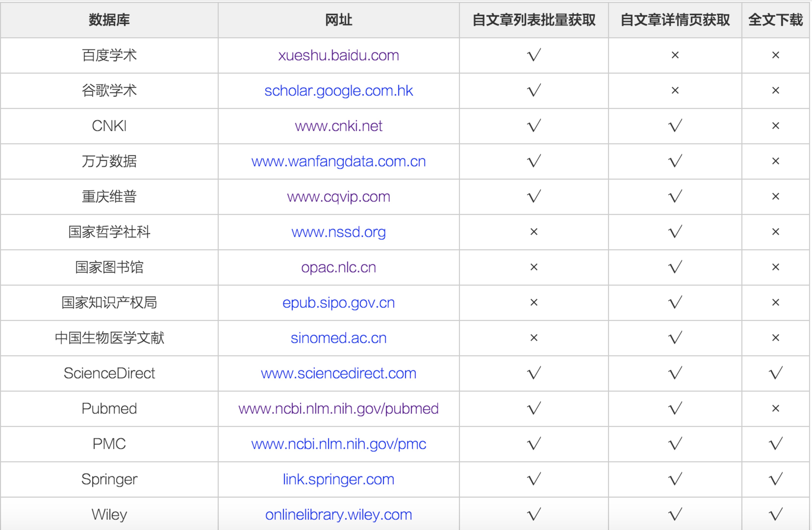Click the 自文章列表批量获取 header
The width and height of the screenshot is (812, 530).
tap(534, 20)
